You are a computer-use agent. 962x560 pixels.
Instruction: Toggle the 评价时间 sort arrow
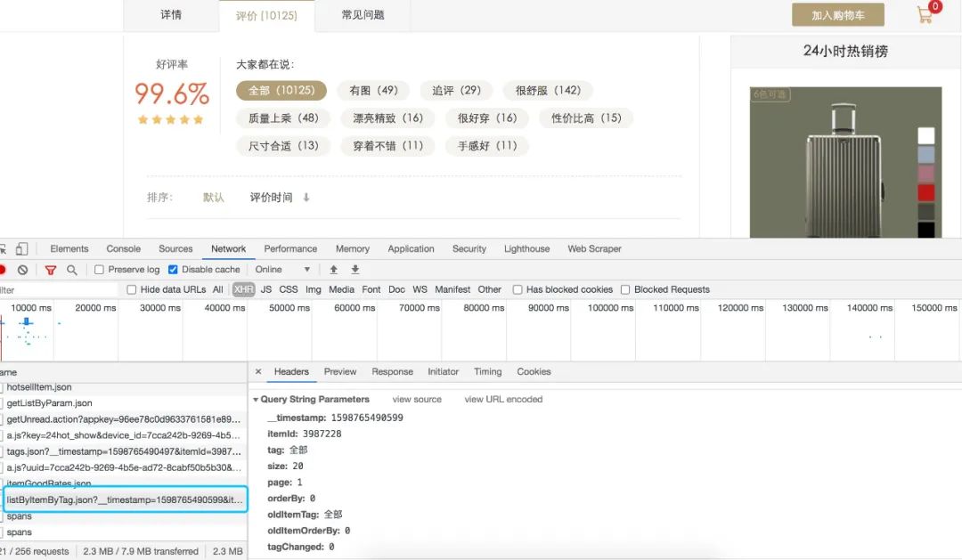306,197
